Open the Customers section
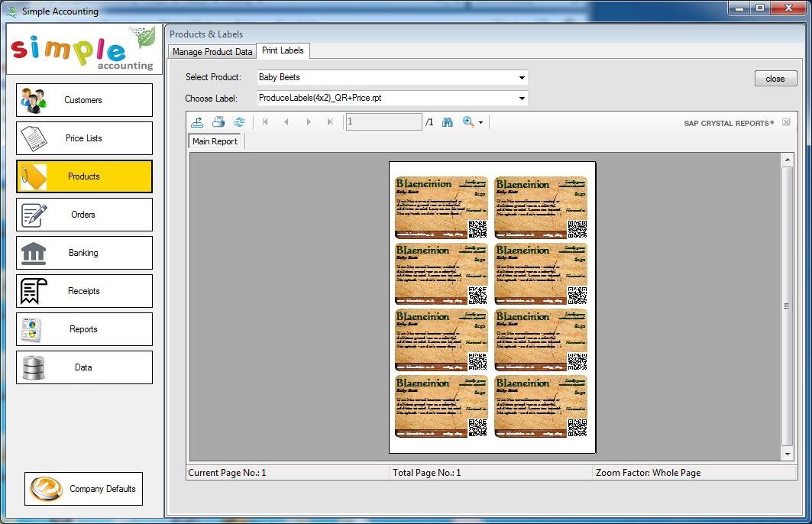This screenshot has width=812, height=524. 85,100
